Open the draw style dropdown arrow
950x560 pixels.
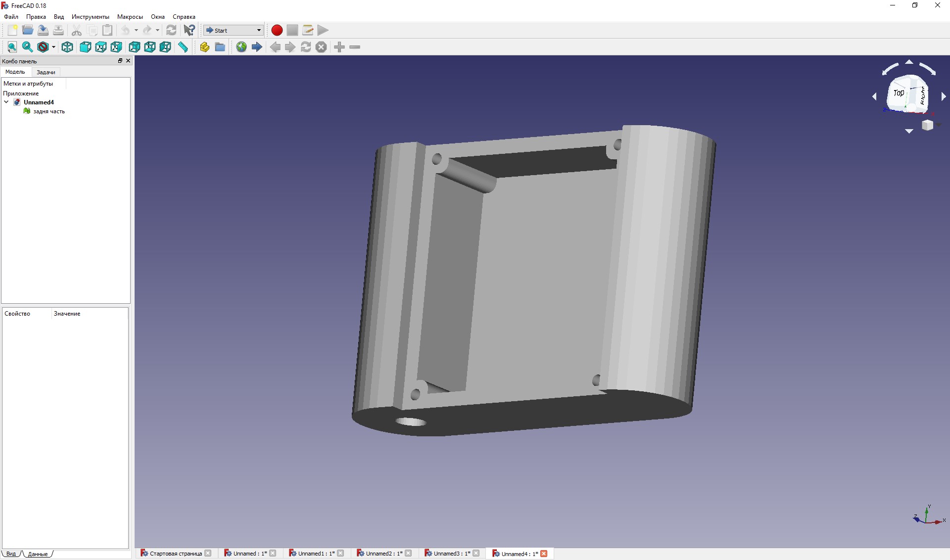point(53,47)
